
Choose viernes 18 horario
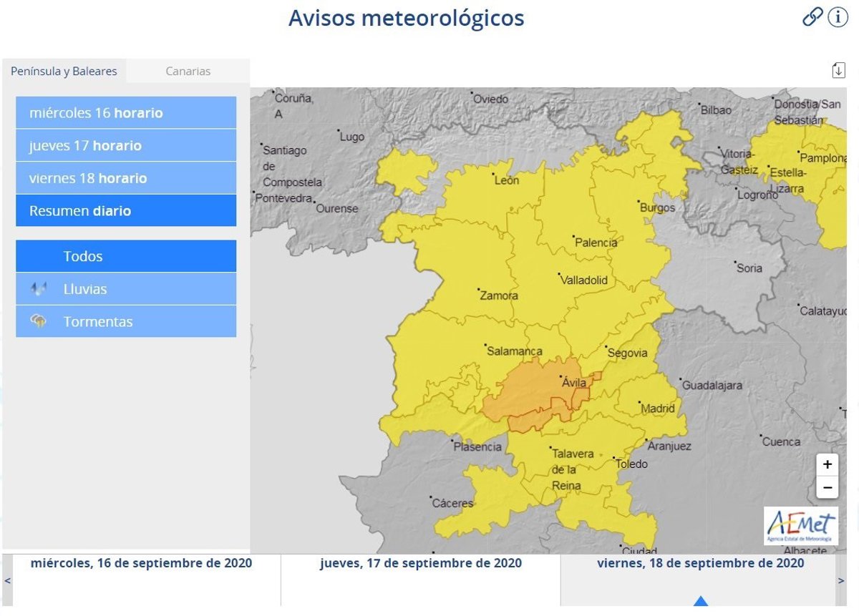[126, 178]
